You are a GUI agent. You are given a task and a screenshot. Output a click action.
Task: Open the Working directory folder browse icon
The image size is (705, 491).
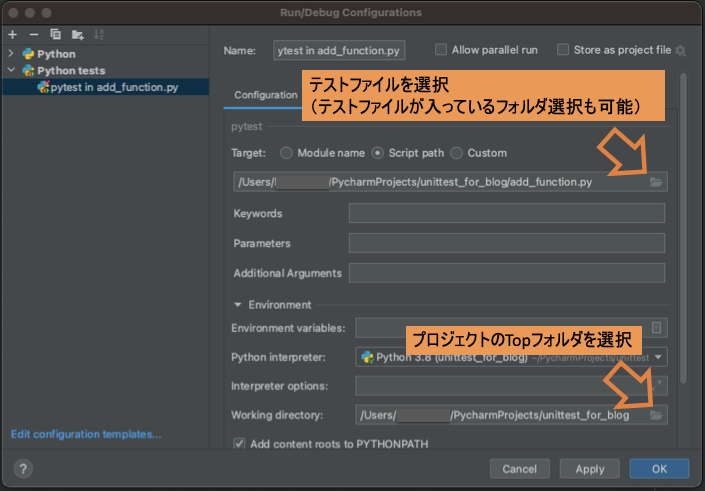click(x=656, y=415)
